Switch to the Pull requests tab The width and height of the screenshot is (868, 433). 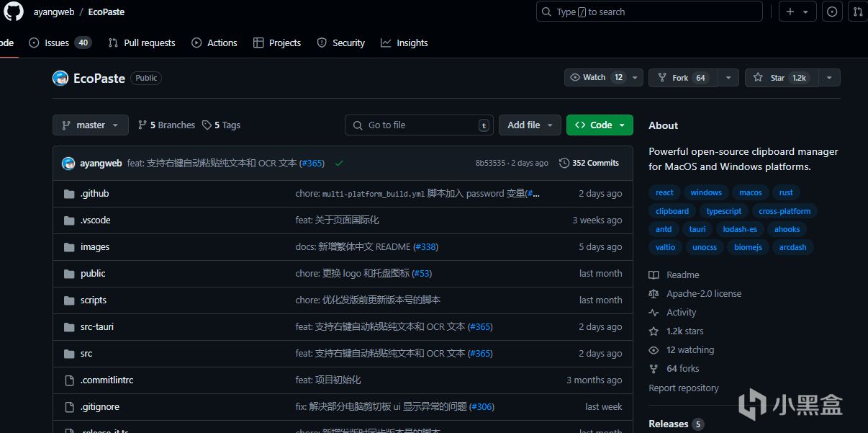(x=142, y=43)
